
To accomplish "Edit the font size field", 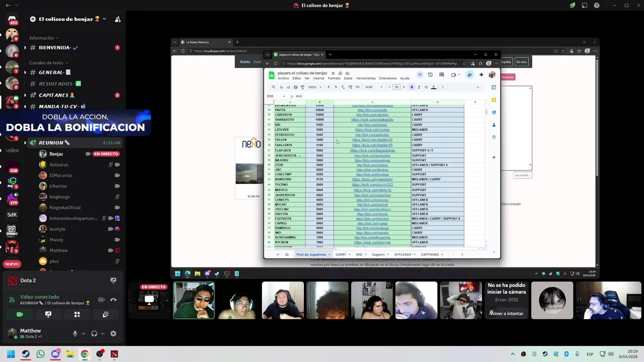I will (x=396, y=87).
